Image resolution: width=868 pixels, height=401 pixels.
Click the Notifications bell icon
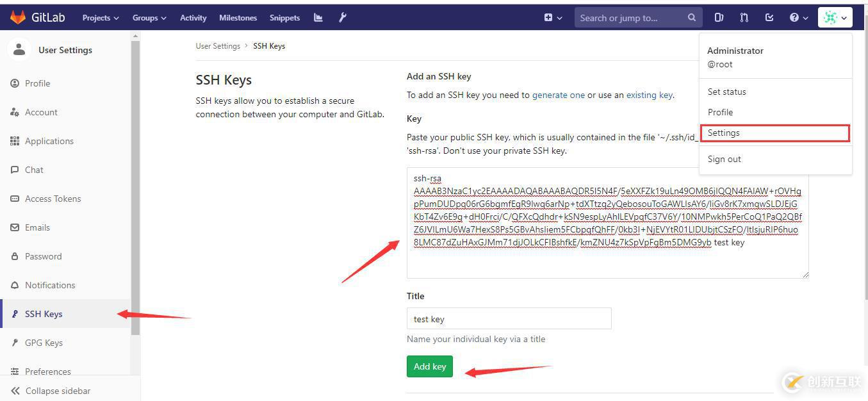coord(15,285)
